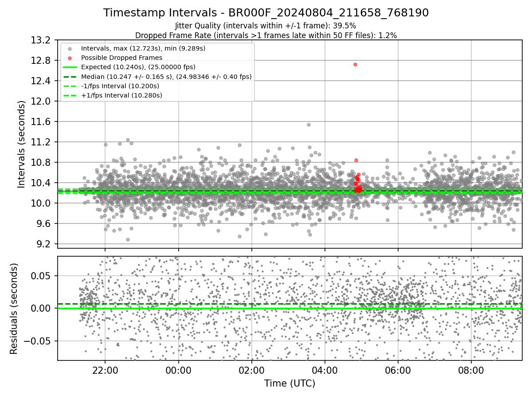Click legend entry 'Intervals, max (12.723s), min (9.289s)'
Viewport: 532px width, 399px height.
[143, 48]
